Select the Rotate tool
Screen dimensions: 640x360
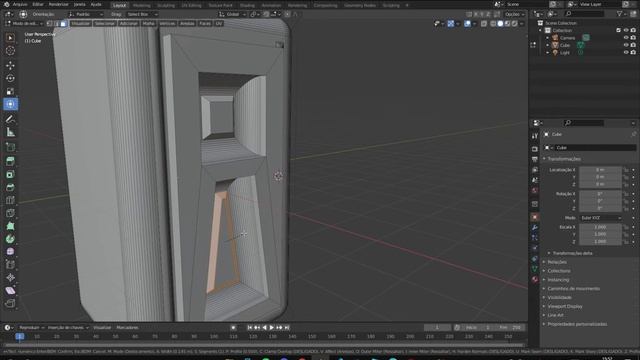pyautogui.click(x=10, y=78)
